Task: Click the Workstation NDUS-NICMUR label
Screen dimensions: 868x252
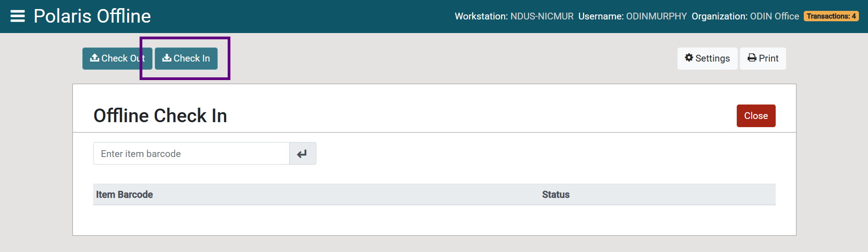Action: pyautogui.click(x=514, y=16)
